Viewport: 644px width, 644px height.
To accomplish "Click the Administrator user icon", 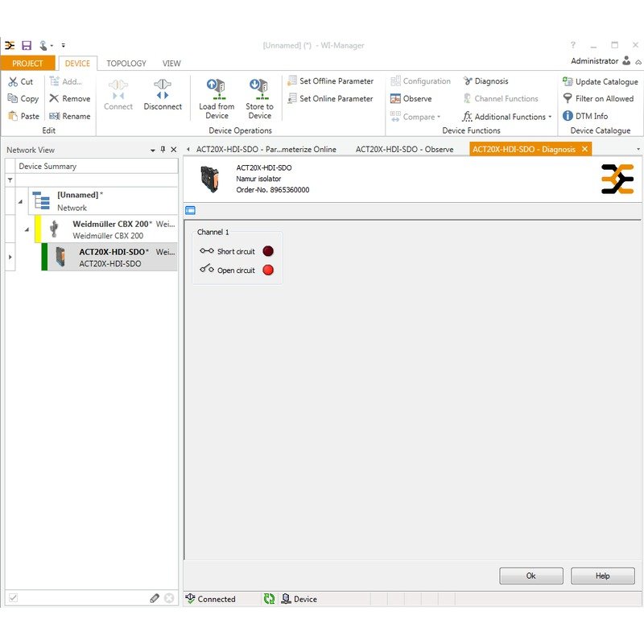I will tap(626, 61).
